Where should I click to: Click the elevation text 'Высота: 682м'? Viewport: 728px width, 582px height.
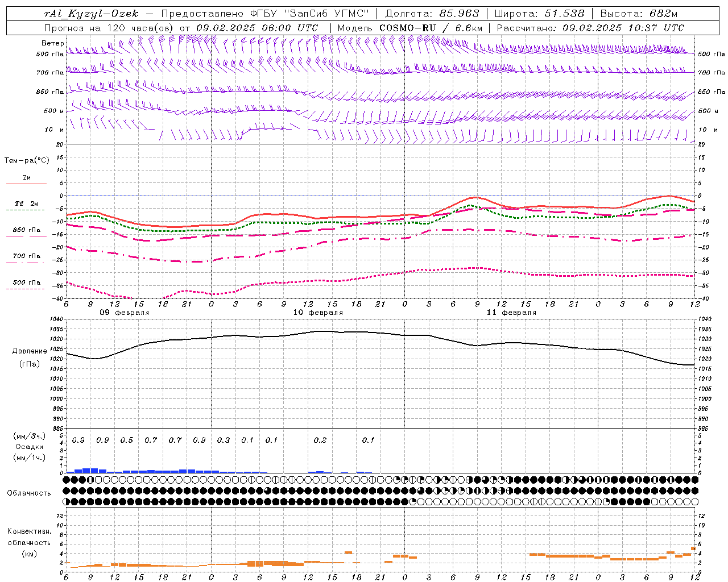(639, 14)
